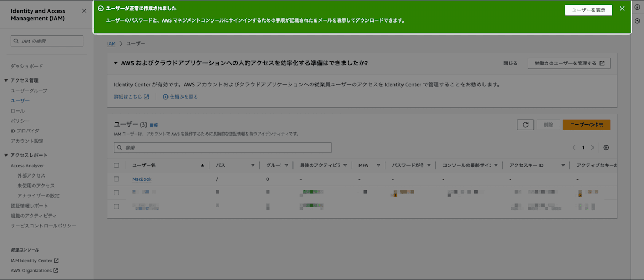Screen dimensions: 644x280
Task: Click the ユーザーの作成 button
Action: (587, 124)
